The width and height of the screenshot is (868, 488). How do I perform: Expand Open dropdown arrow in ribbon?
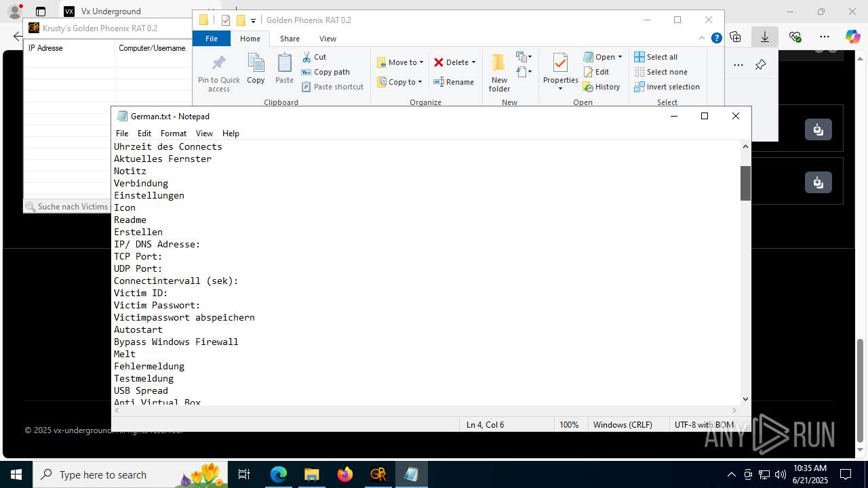point(620,57)
